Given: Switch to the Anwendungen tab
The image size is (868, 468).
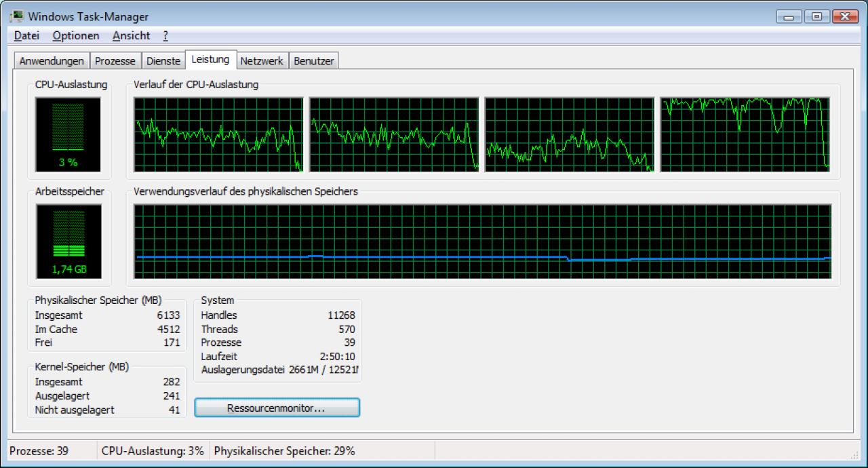Looking at the screenshot, I should [52, 61].
